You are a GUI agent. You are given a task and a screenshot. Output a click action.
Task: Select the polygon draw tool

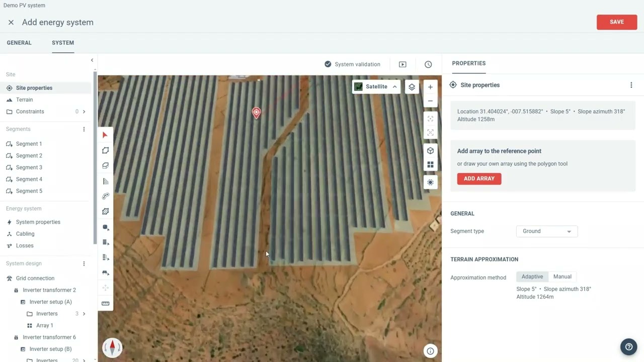click(105, 150)
